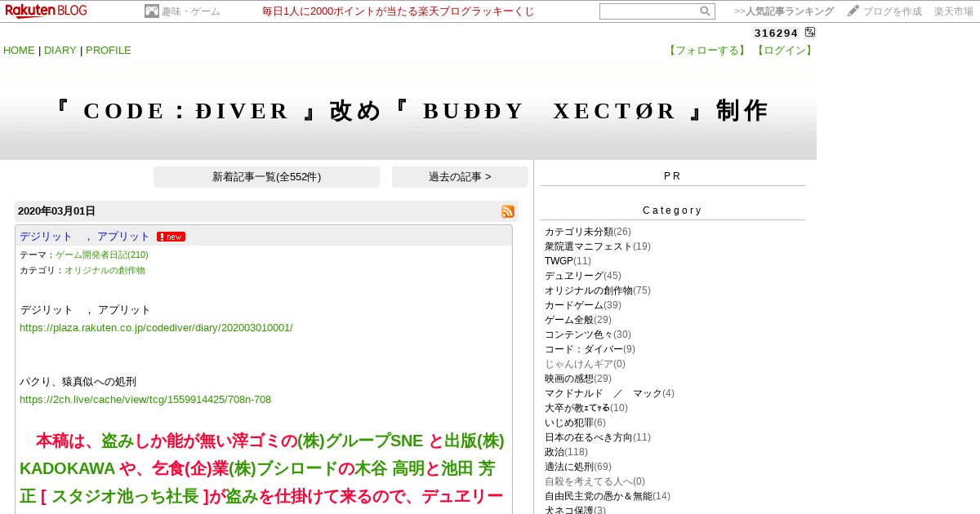This screenshot has width=980, height=514.
Task: Click the Rakuten BLOG logo
Action: point(46,11)
